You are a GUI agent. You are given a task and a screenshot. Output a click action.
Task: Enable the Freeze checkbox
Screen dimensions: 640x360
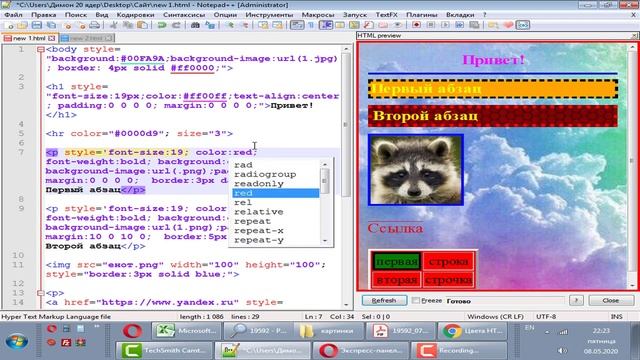[416, 300]
